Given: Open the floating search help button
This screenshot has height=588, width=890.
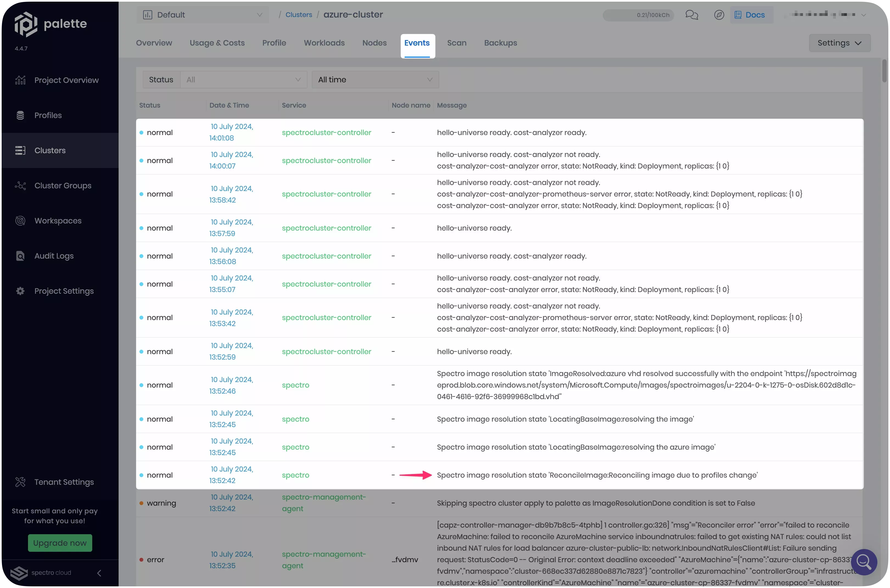Looking at the screenshot, I should point(864,562).
